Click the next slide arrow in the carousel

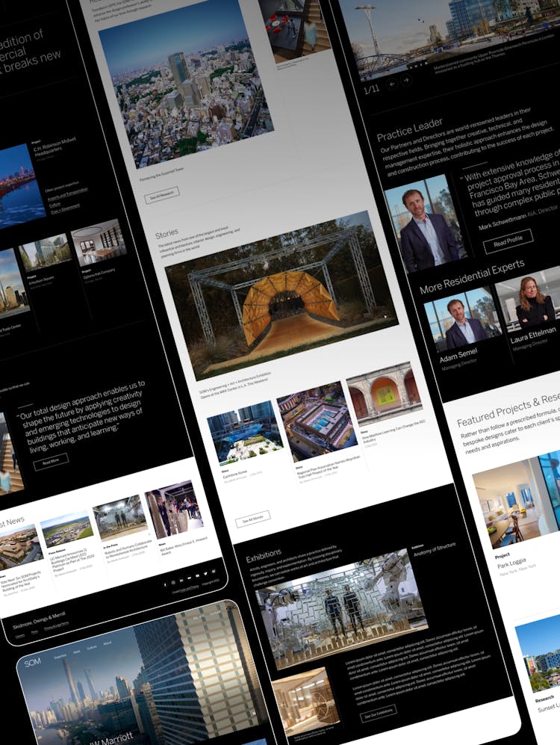point(406,79)
